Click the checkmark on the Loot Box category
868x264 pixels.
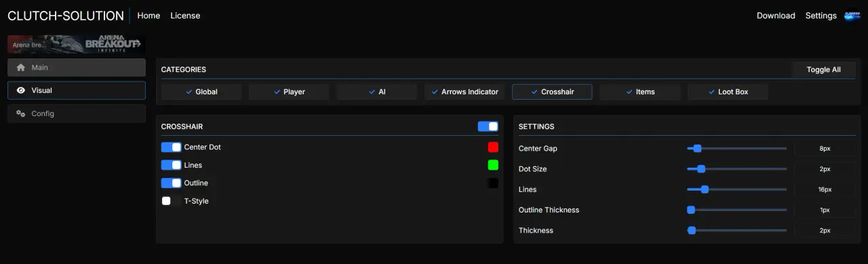712,92
